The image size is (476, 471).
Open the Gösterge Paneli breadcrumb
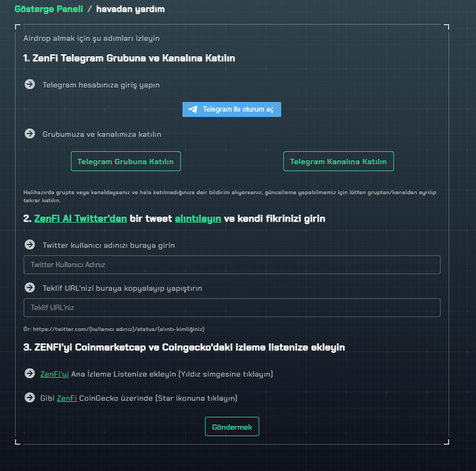point(49,9)
